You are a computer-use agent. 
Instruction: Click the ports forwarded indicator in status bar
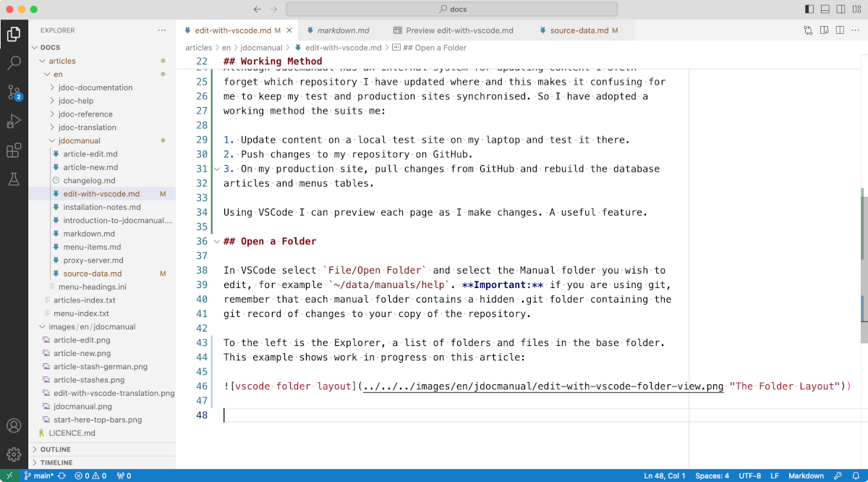coord(124,475)
